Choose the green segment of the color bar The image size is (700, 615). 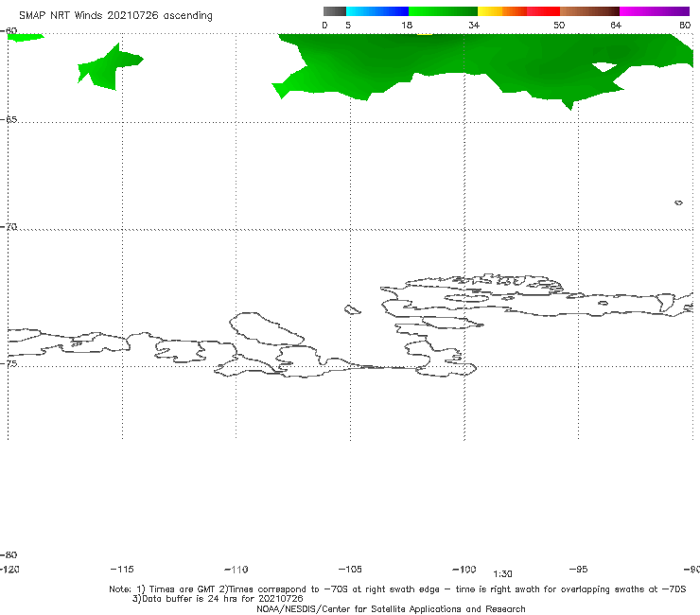[443, 11]
